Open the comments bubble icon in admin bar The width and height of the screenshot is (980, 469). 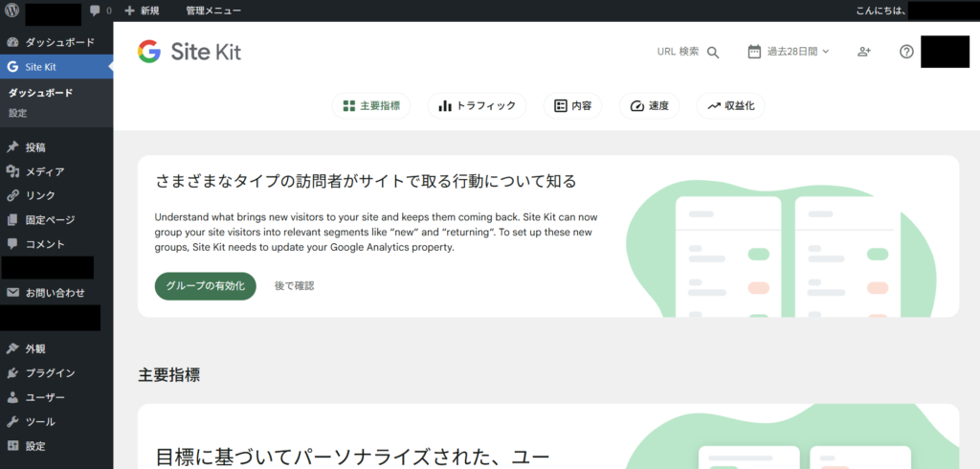pyautogui.click(x=95, y=11)
